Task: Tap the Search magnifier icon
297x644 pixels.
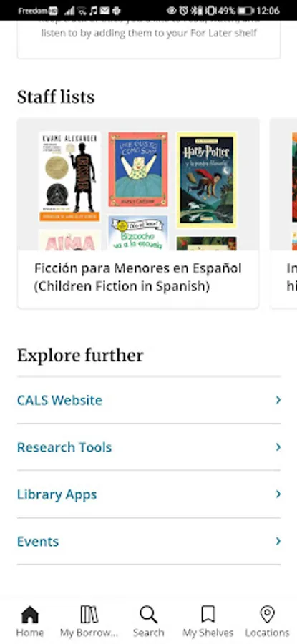Action: click(x=148, y=615)
